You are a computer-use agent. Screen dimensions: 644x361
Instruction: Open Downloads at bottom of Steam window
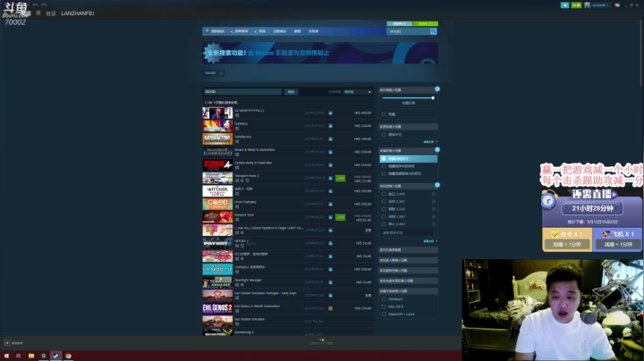point(322,341)
